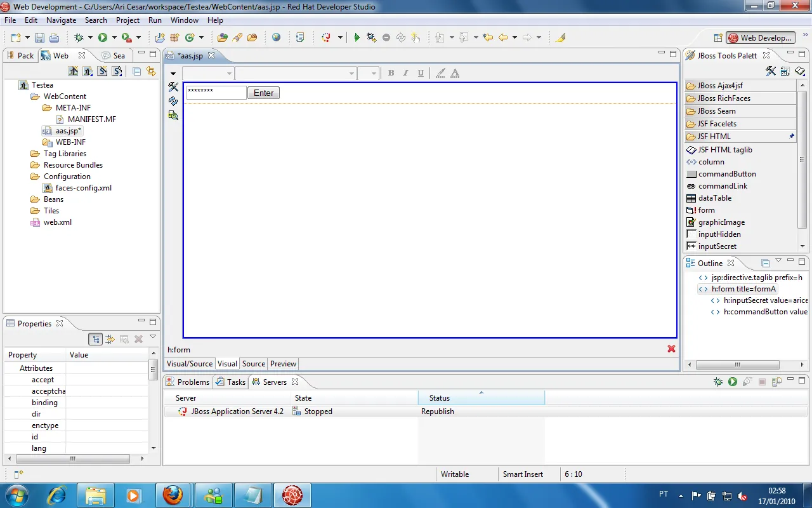Click Link with Editor double-arrow icon
This screenshot has height=508, width=812.
151,71
